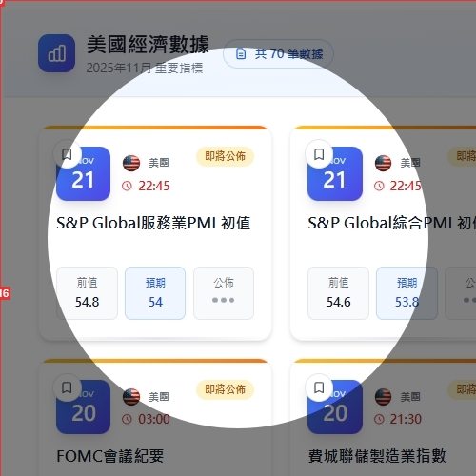Select the 前值 54.8 box
The image size is (476, 476).
[x=87, y=293]
